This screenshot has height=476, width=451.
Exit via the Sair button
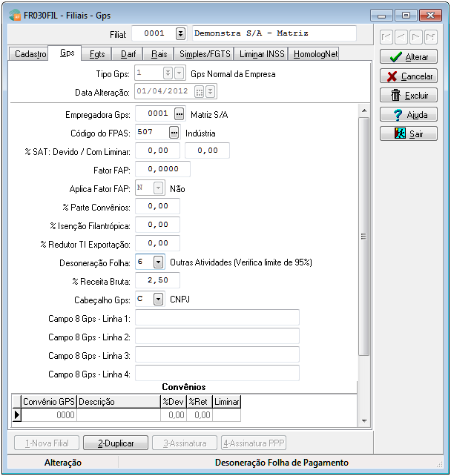coord(409,133)
